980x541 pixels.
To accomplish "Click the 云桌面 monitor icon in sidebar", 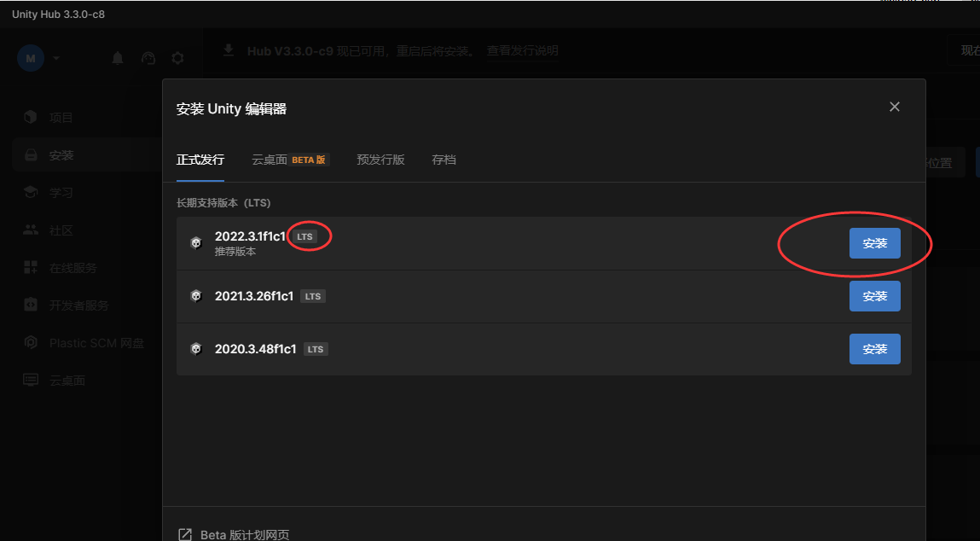I will [x=31, y=380].
